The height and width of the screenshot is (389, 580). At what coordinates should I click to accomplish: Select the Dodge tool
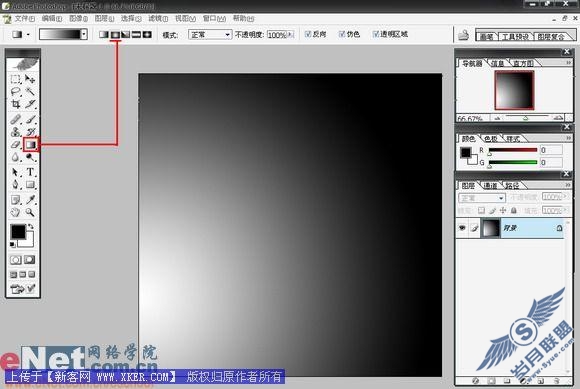point(30,157)
